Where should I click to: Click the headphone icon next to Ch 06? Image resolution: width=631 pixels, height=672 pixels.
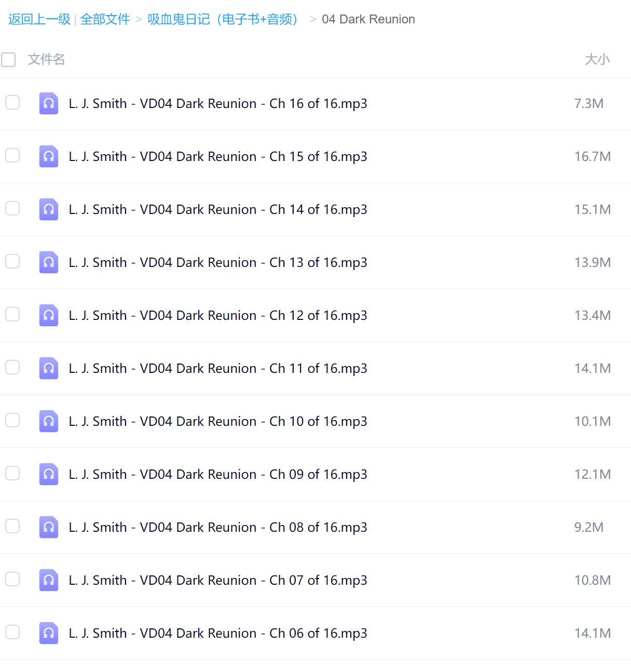click(x=49, y=633)
